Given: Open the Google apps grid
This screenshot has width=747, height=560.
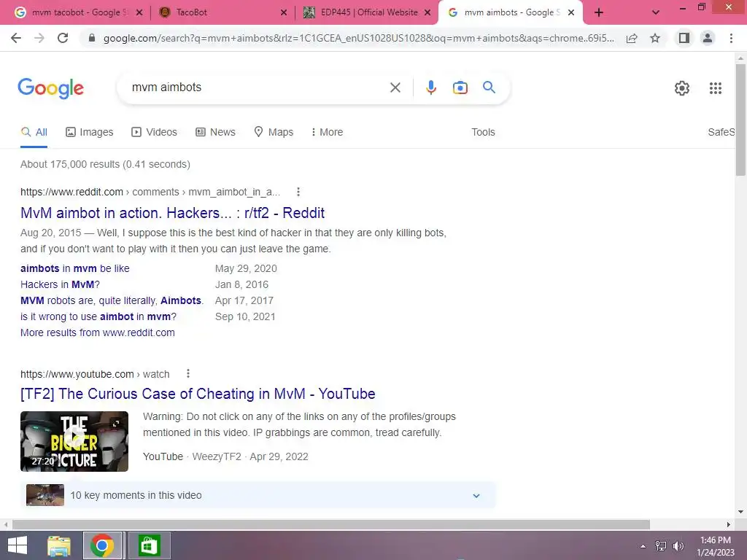Looking at the screenshot, I should click(715, 88).
